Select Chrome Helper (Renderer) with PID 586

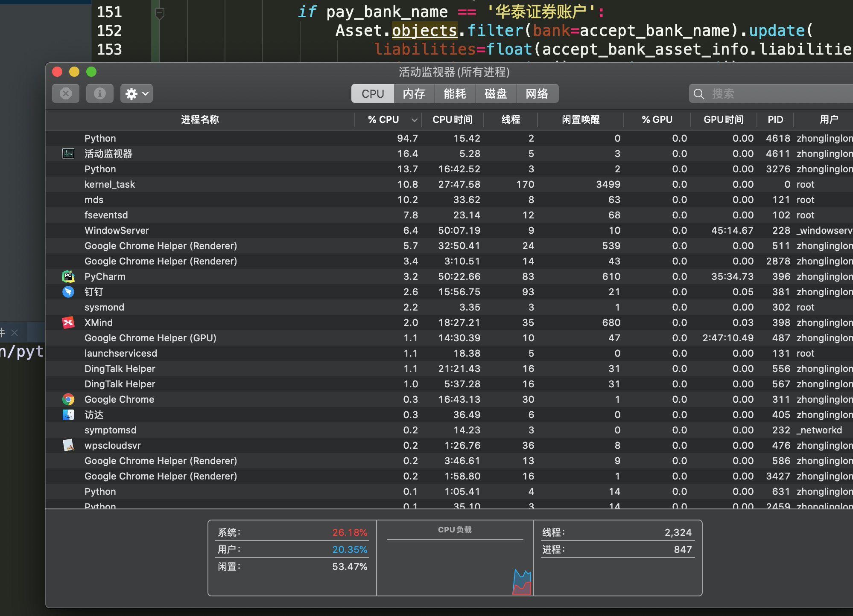coord(449,461)
